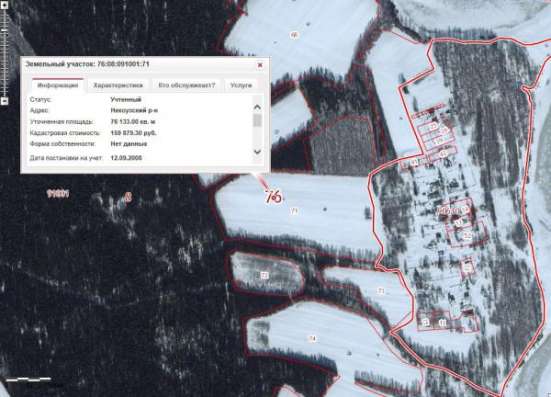This screenshot has width=551, height=397.
Task: Click the popup scroll down arrow
Action: 258,151
